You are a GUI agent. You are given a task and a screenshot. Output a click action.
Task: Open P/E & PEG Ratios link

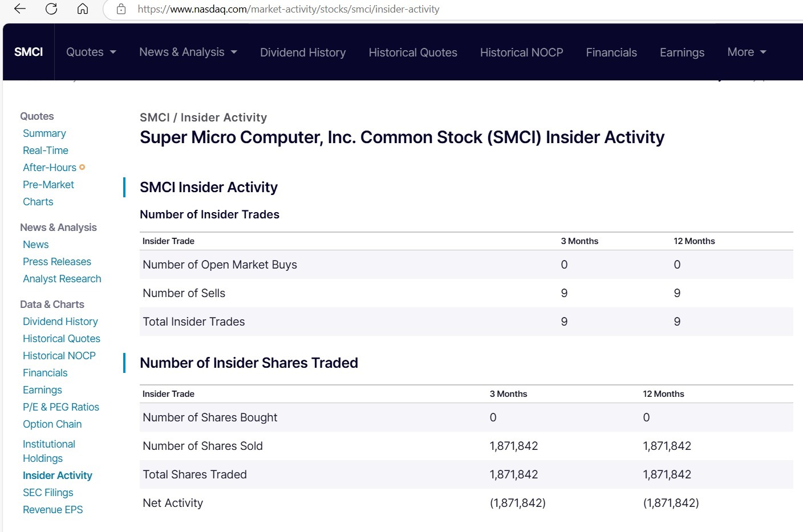61,407
